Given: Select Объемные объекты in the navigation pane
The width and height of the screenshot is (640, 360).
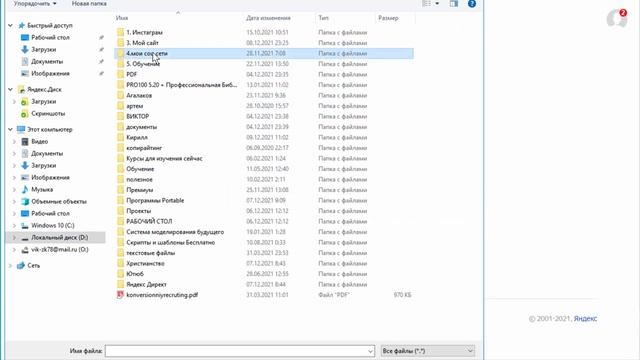Looking at the screenshot, I should click(59, 202).
